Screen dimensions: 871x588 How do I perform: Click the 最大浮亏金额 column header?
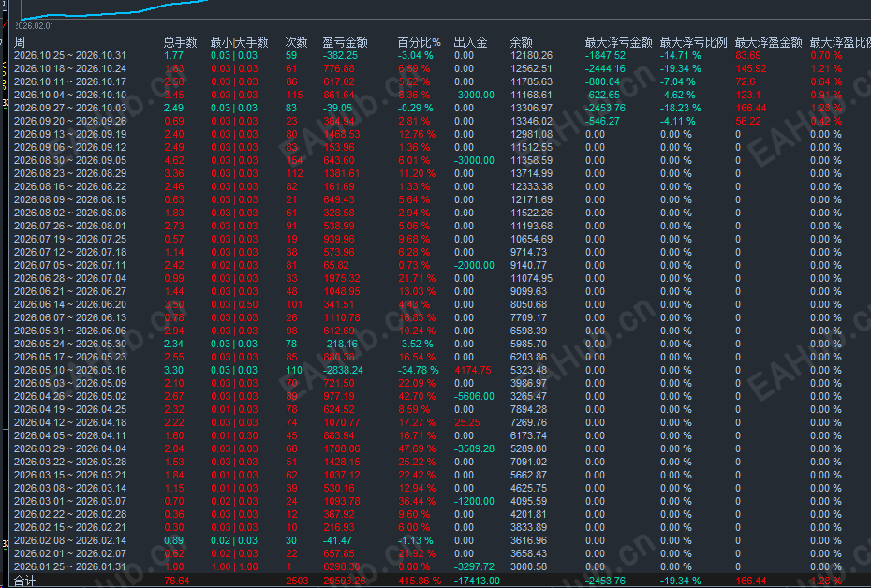click(618, 42)
